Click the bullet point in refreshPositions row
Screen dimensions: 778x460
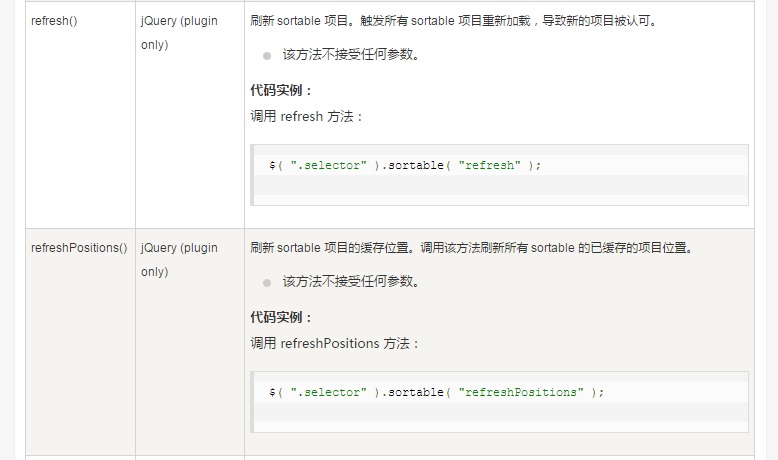pos(267,283)
